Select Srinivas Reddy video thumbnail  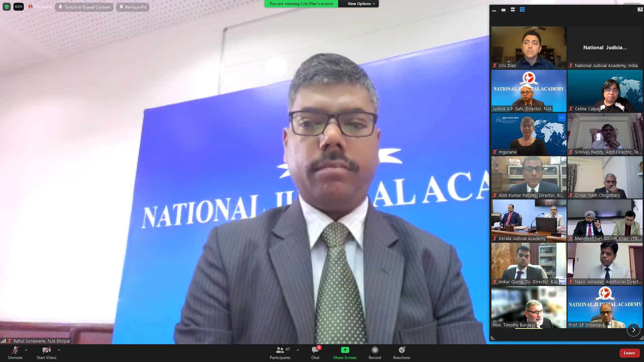(605, 134)
